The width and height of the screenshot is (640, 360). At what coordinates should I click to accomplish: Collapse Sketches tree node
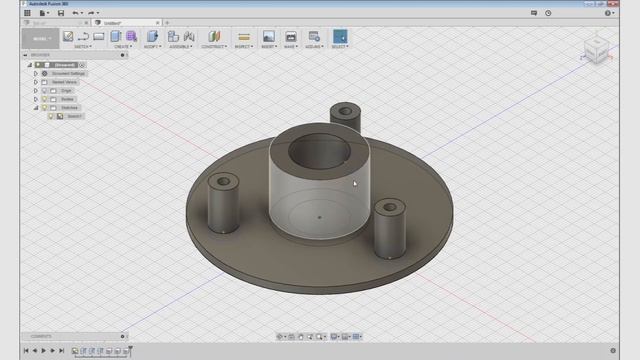(x=36, y=108)
